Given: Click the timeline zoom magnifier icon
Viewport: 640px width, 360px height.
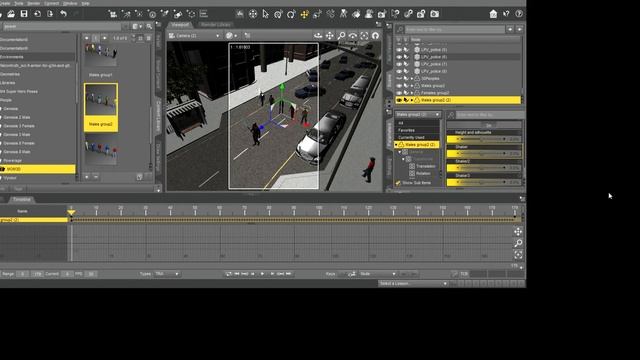Looking at the screenshot, I should [x=518, y=243].
